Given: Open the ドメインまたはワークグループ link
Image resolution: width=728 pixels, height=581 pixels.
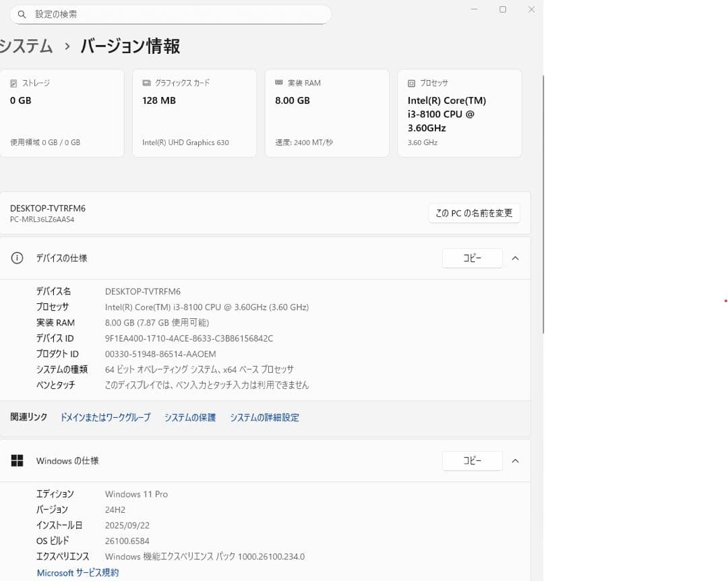Looking at the screenshot, I should 105,417.
